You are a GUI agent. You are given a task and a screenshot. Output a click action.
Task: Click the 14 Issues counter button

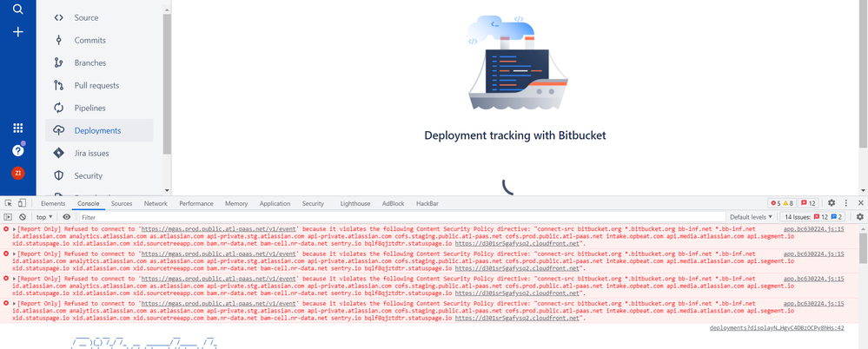pos(813,217)
